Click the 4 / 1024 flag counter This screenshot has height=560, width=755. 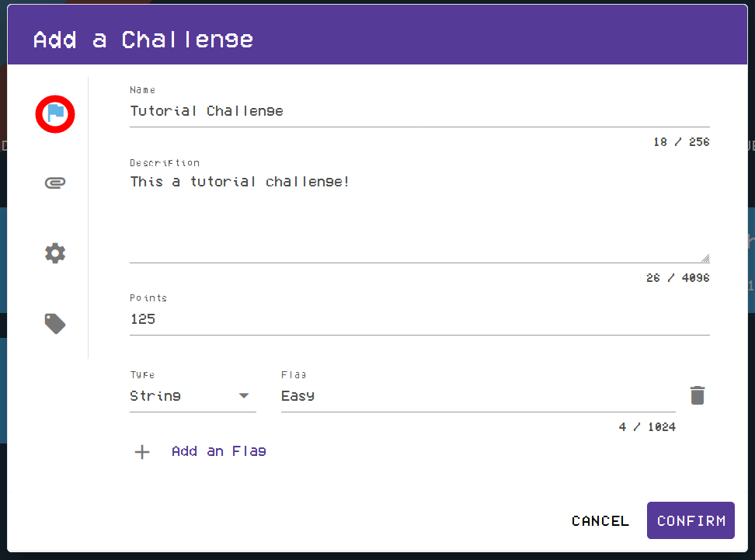pyautogui.click(x=647, y=427)
